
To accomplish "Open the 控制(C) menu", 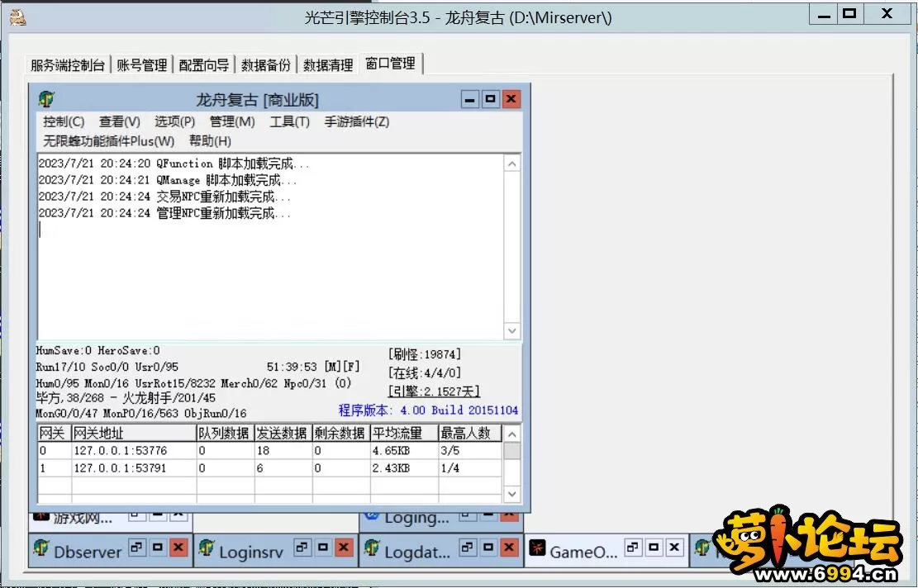I will [x=64, y=121].
